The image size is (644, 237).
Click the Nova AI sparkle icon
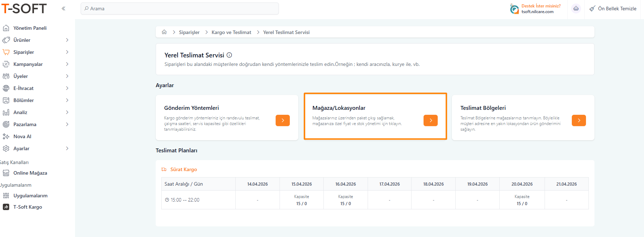[6, 136]
